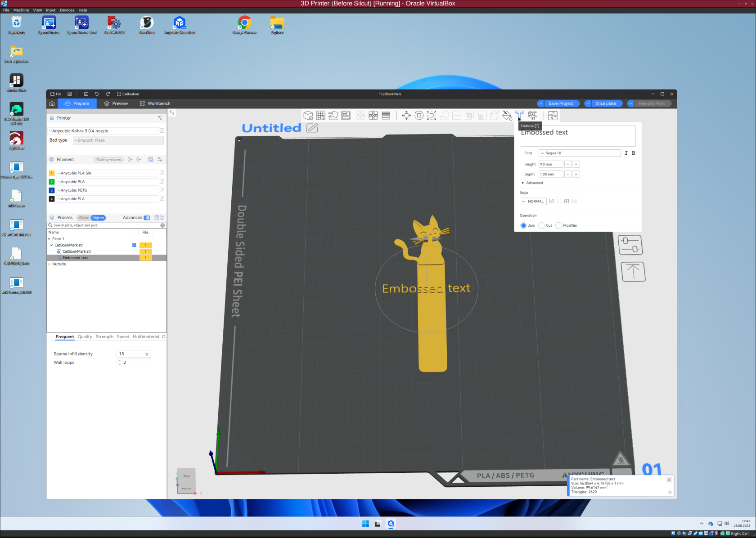The height and width of the screenshot is (538, 756).
Task: Uncheck the CatBookMark.stl checkbox
Action: coord(134,245)
